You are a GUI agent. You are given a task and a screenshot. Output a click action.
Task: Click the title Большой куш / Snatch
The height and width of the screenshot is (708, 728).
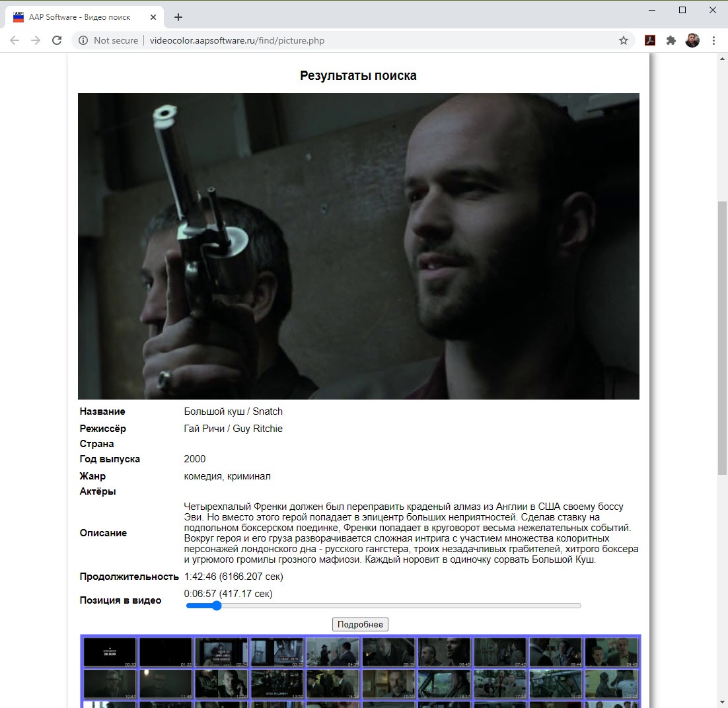point(233,411)
